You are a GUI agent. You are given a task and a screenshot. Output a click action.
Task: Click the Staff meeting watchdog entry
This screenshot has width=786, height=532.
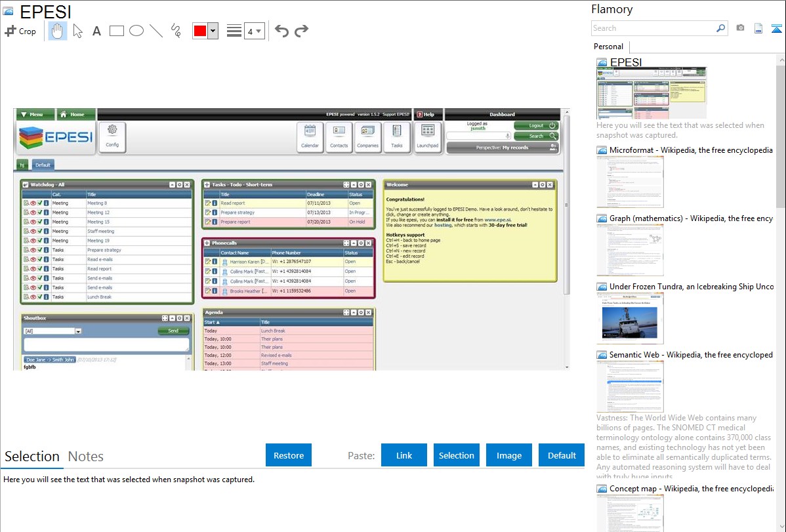point(101,231)
